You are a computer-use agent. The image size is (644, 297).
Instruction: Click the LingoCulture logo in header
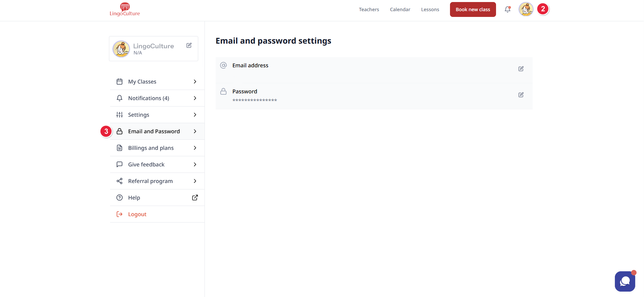[125, 9]
